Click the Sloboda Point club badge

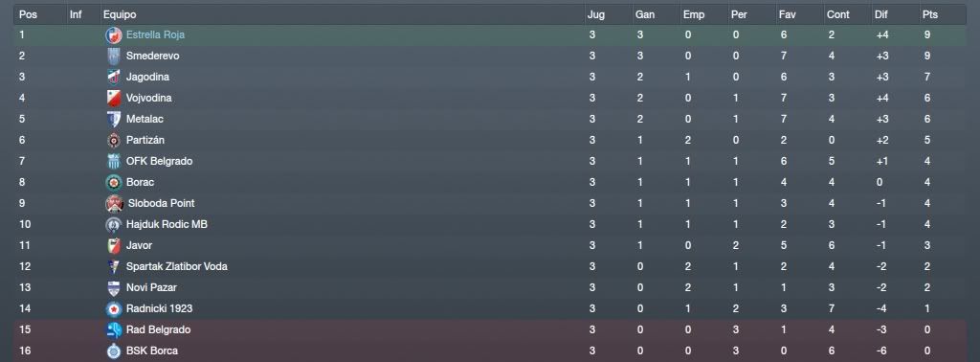(x=113, y=203)
